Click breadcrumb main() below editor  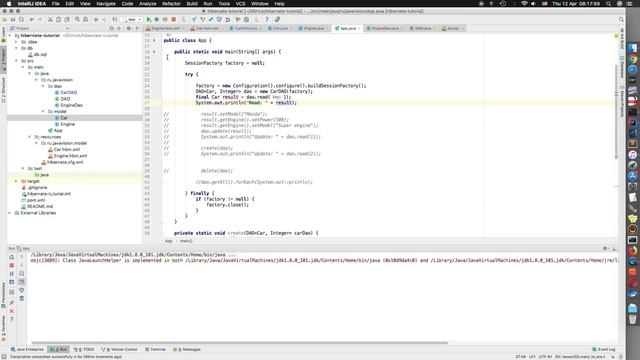186,241
